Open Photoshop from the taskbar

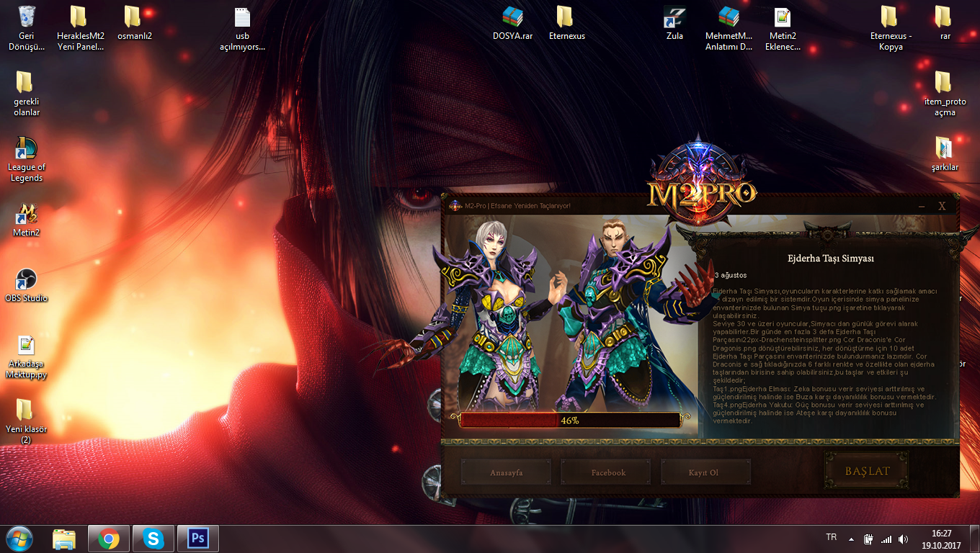coord(197,539)
